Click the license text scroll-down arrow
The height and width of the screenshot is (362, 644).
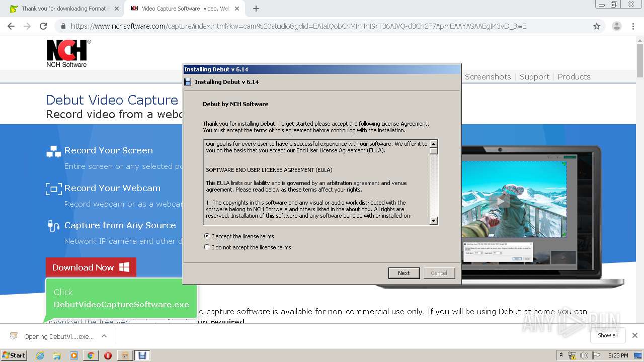(434, 221)
